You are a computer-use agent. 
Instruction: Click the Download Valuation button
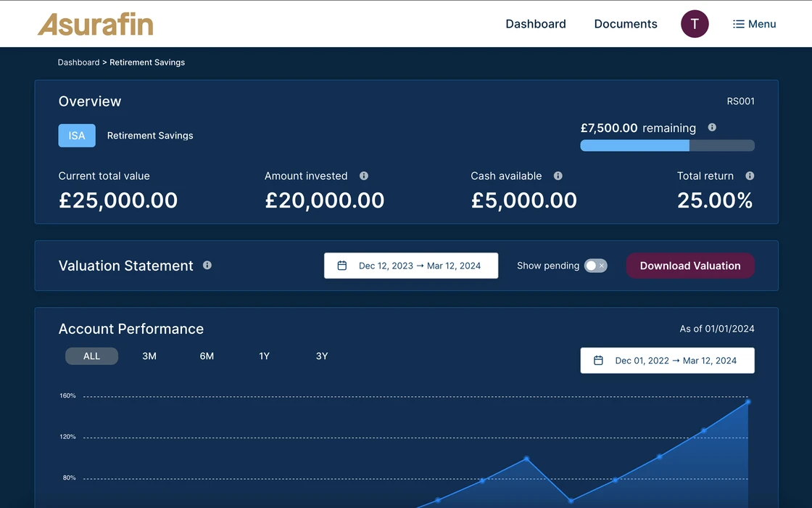[689, 266]
